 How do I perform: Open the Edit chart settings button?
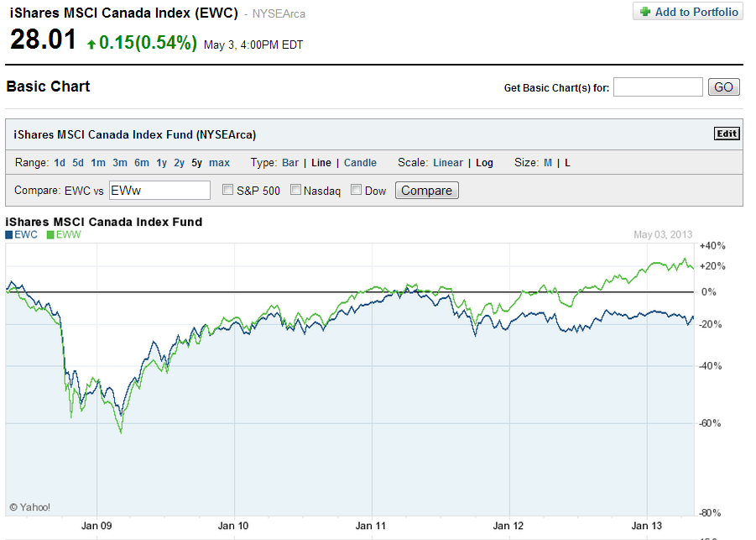727,134
